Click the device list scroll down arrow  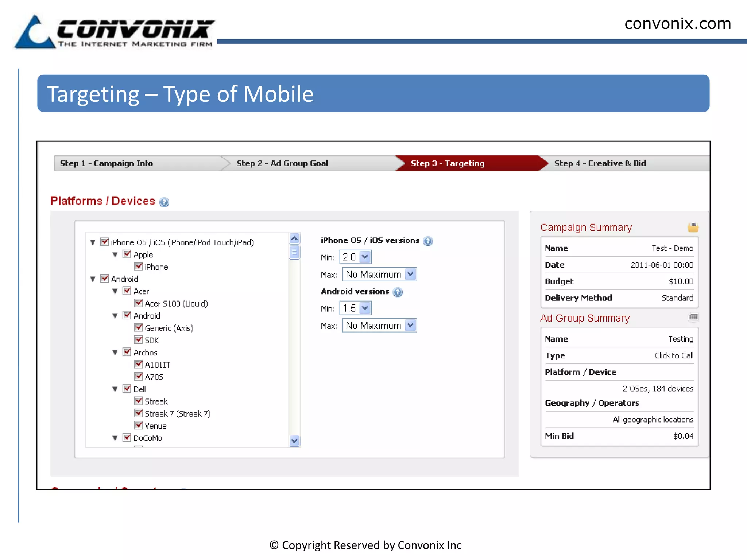(294, 441)
